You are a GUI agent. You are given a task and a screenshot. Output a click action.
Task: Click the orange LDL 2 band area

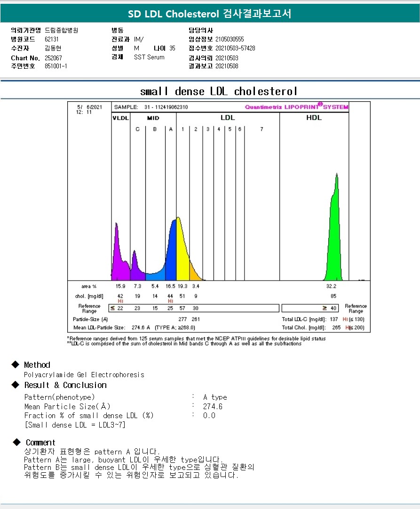[x=193, y=272]
